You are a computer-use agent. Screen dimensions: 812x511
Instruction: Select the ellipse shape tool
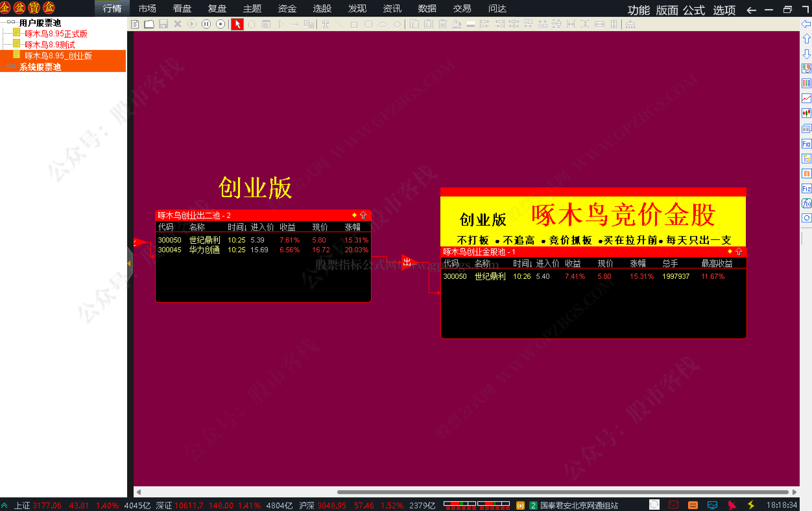(x=383, y=25)
